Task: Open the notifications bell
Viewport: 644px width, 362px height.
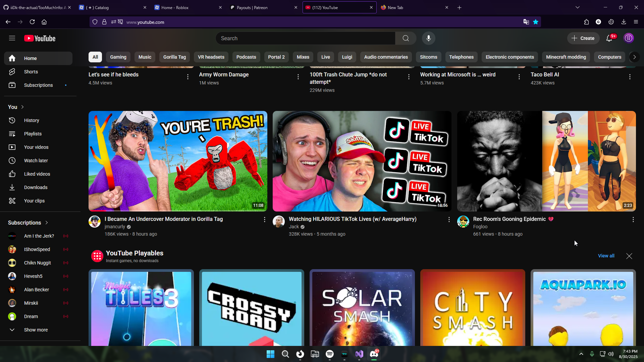Action: 609,38
